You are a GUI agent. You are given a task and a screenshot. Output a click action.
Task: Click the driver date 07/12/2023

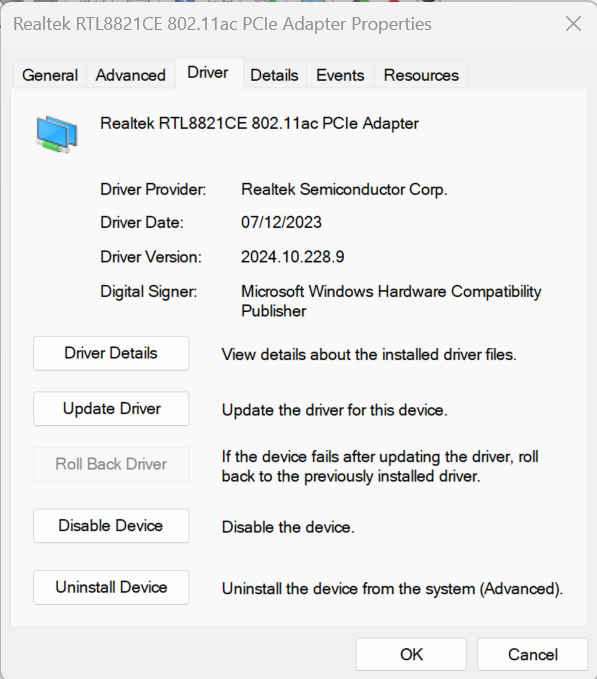tap(281, 223)
